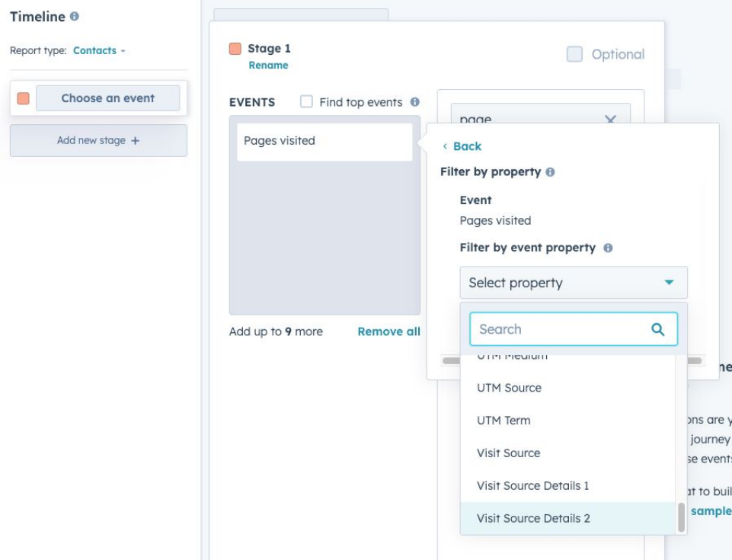Open the Contacts report type dropdown

(99, 50)
